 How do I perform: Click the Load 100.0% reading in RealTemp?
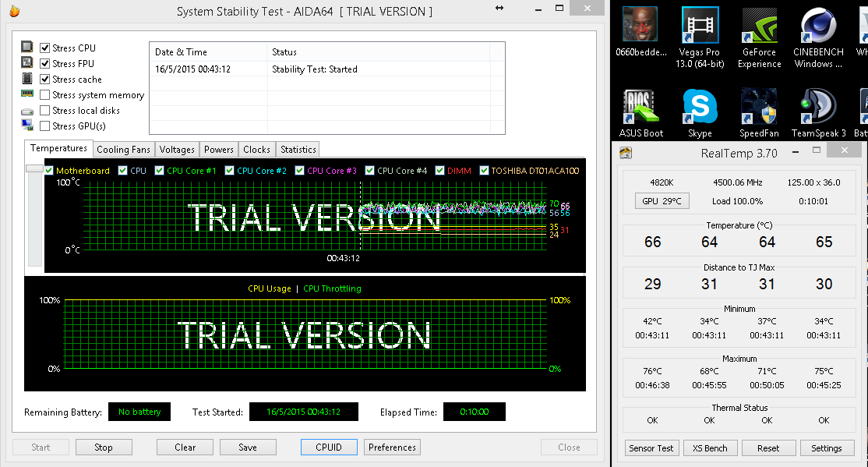(737, 201)
